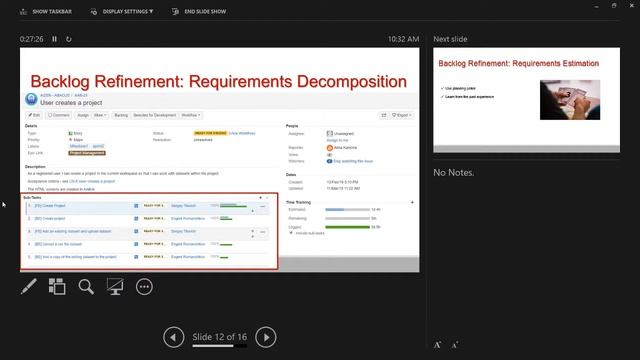Click the current slide preview area
640x360 pixels.
[x=220, y=160]
